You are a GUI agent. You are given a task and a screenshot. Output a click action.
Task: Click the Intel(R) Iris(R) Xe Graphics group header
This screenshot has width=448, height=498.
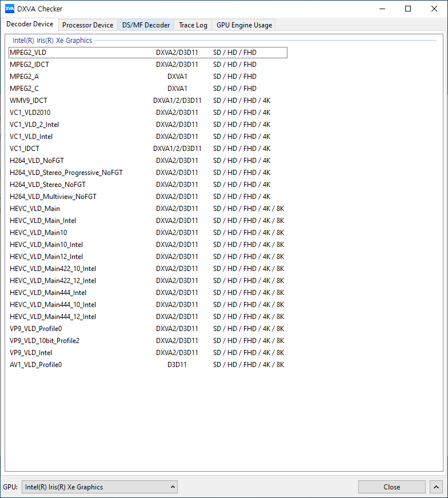[x=53, y=41]
